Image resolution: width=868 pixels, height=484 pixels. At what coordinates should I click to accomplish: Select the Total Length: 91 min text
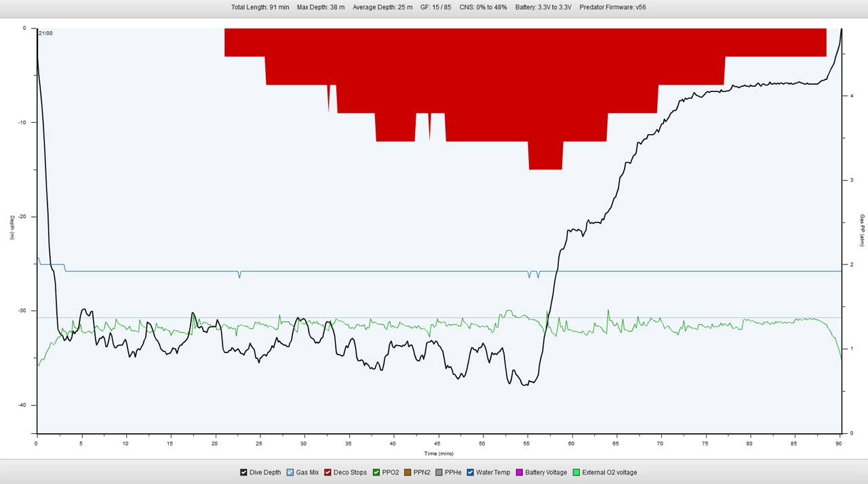[260, 7]
